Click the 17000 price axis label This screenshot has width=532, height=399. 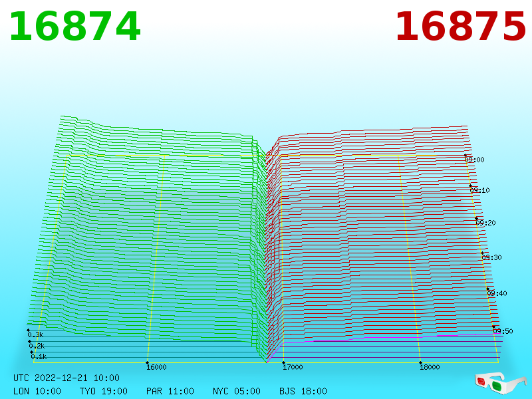pos(293,367)
